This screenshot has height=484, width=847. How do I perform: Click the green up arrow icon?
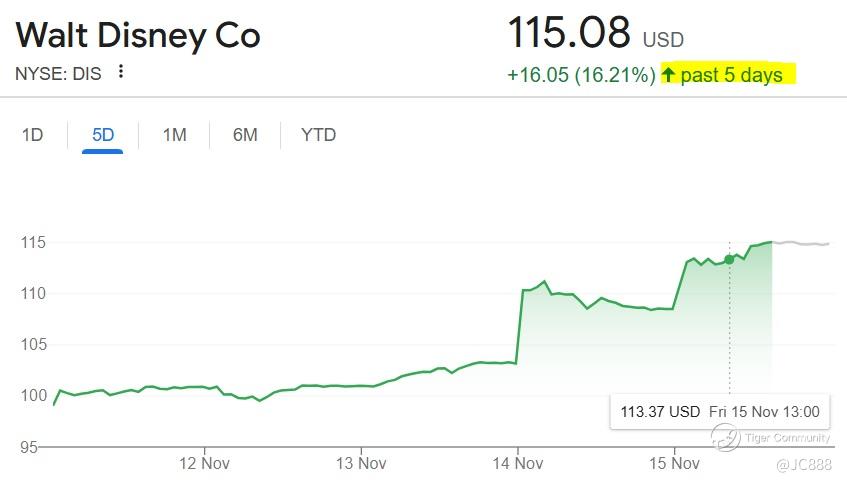click(668, 75)
